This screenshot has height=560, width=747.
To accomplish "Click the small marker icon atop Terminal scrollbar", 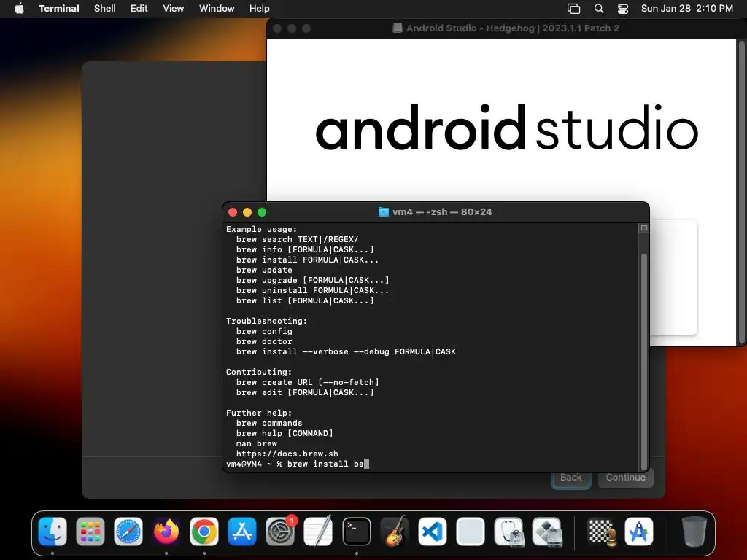I will [x=643, y=228].
